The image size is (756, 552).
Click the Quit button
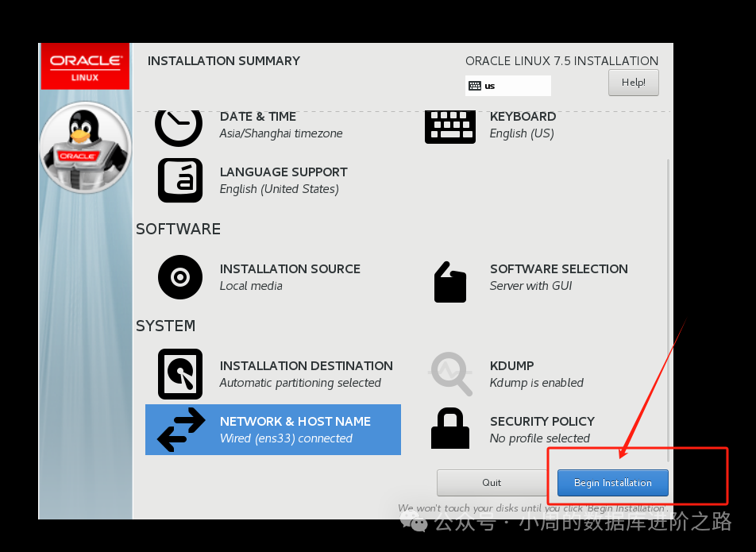(x=492, y=483)
